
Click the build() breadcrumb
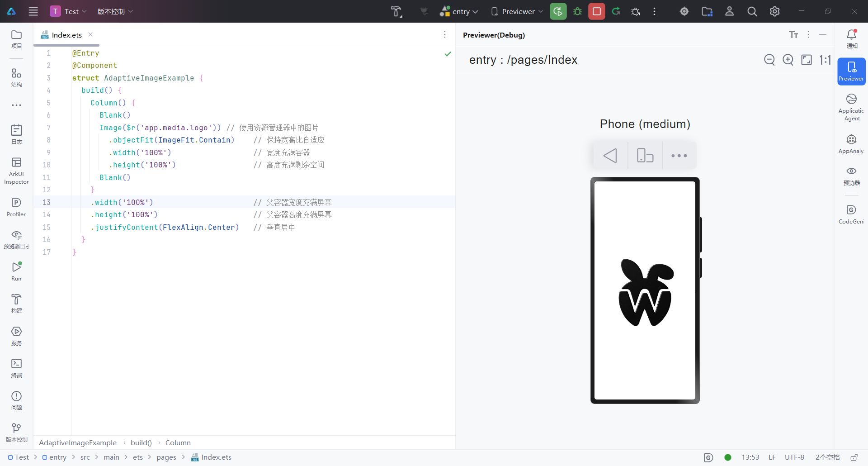141,442
